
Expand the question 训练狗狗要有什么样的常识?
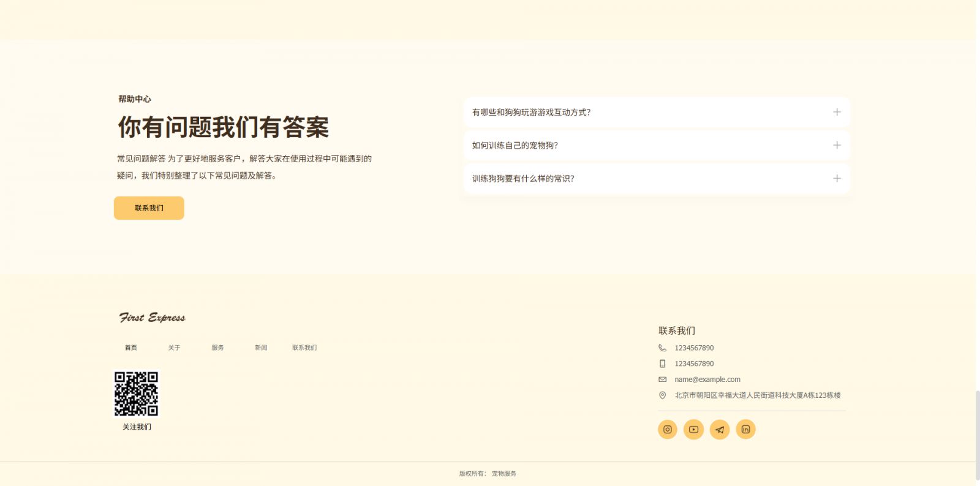pyautogui.click(x=657, y=178)
